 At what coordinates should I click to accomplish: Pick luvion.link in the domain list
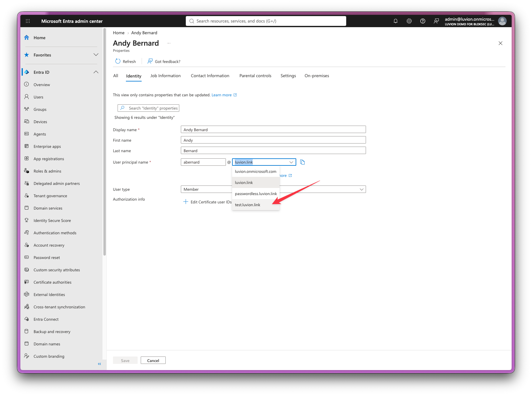256,182
